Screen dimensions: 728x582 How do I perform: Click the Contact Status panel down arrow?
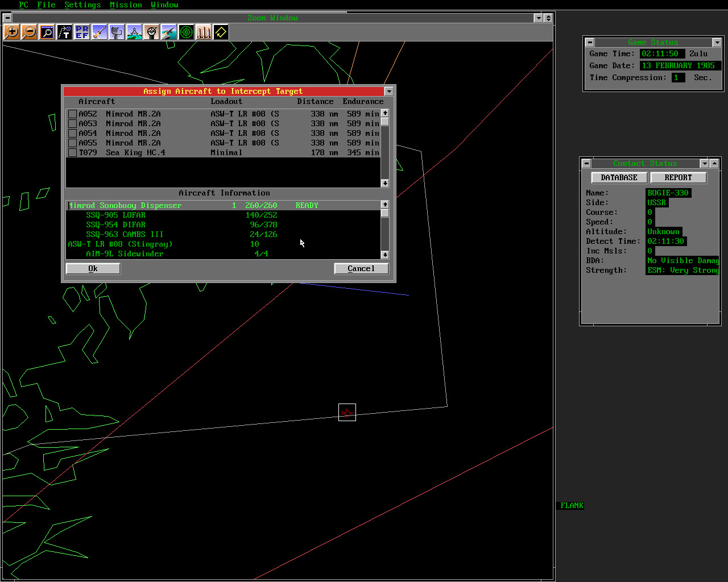704,164
